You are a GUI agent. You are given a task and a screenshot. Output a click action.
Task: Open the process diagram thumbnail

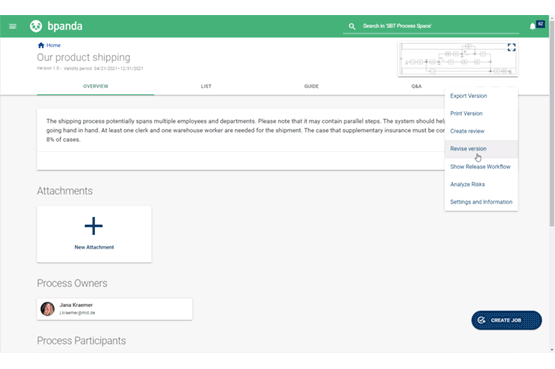(x=458, y=59)
